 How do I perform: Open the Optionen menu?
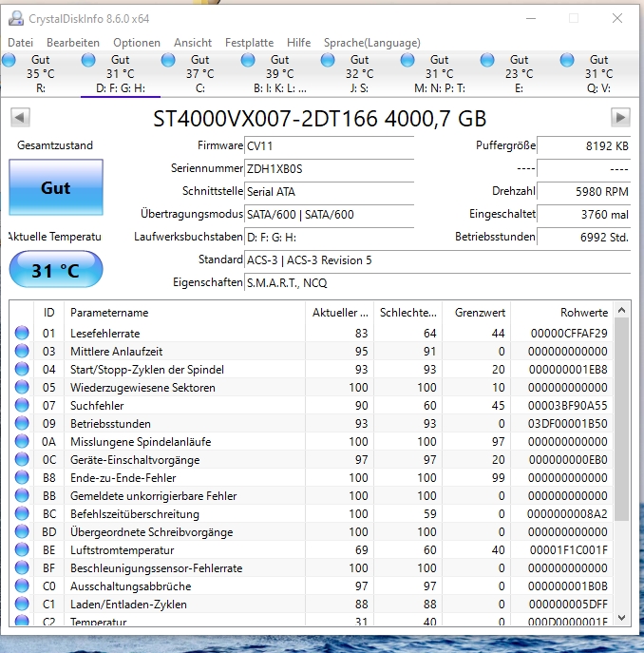[137, 43]
